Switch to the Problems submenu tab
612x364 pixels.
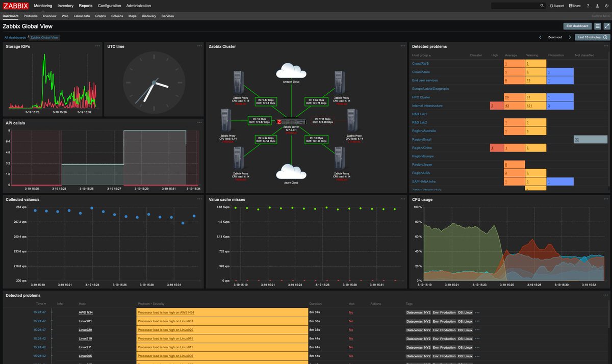(x=31, y=16)
